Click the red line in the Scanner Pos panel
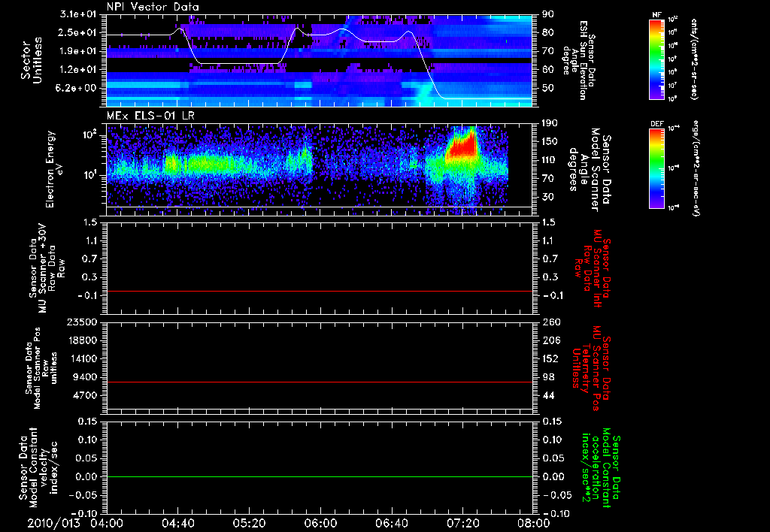 tap(320, 382)
